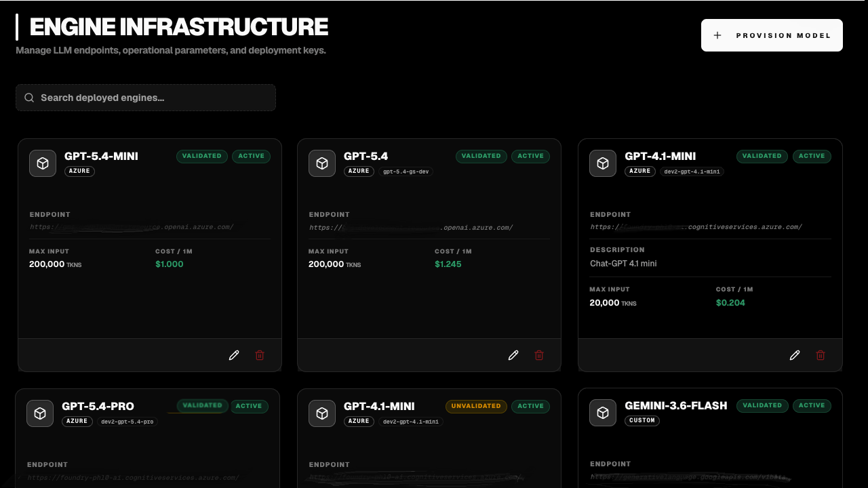Click the cube icon on the GEMINI-3.6-FLASH card
Screen dimensions: 868x488
[x=603, y=413]
